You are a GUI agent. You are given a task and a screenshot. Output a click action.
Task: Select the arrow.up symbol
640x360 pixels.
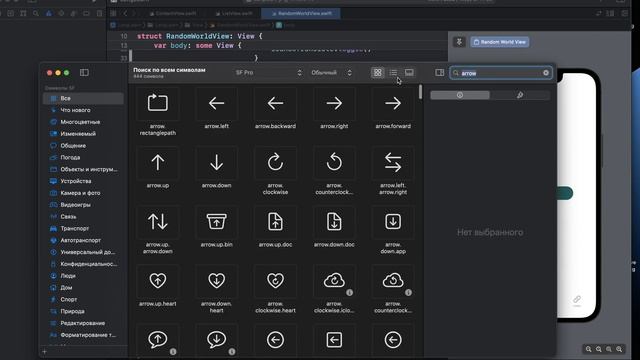tap(158, 162)
